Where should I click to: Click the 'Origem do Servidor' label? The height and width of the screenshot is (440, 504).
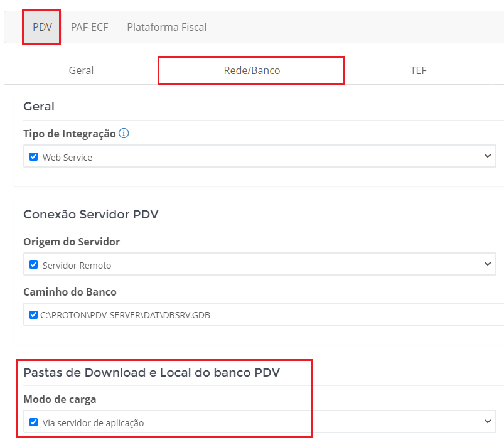click(x=72, y=242)
